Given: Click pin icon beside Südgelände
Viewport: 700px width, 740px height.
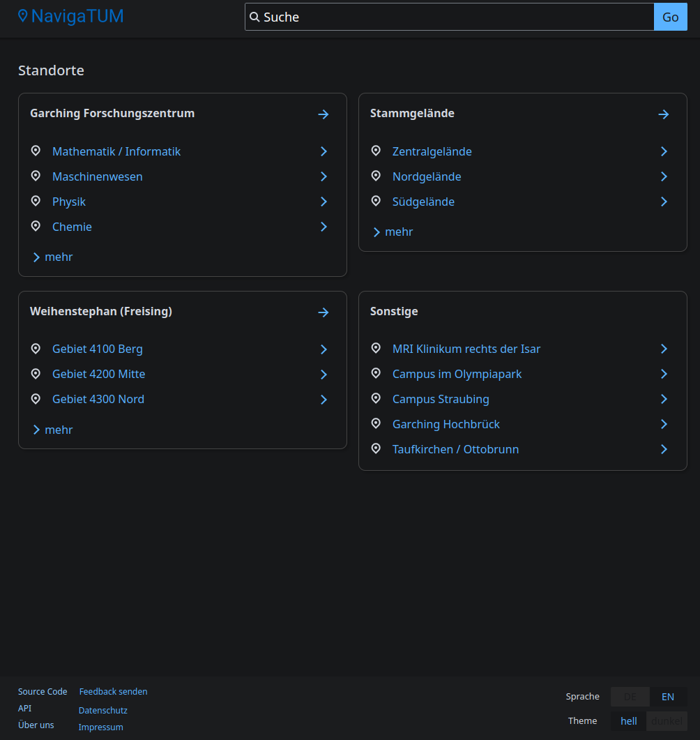Looking at the screenshot, I should [376, 201].
